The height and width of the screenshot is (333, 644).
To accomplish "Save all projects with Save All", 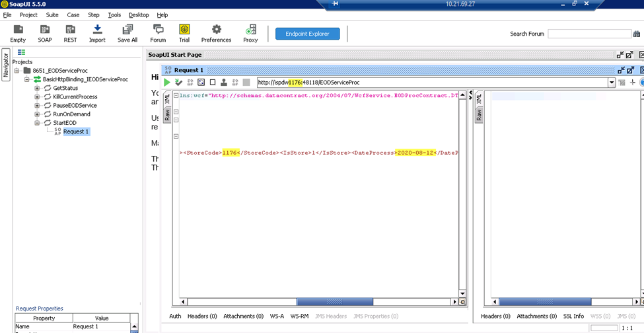I will coord(127,34).
